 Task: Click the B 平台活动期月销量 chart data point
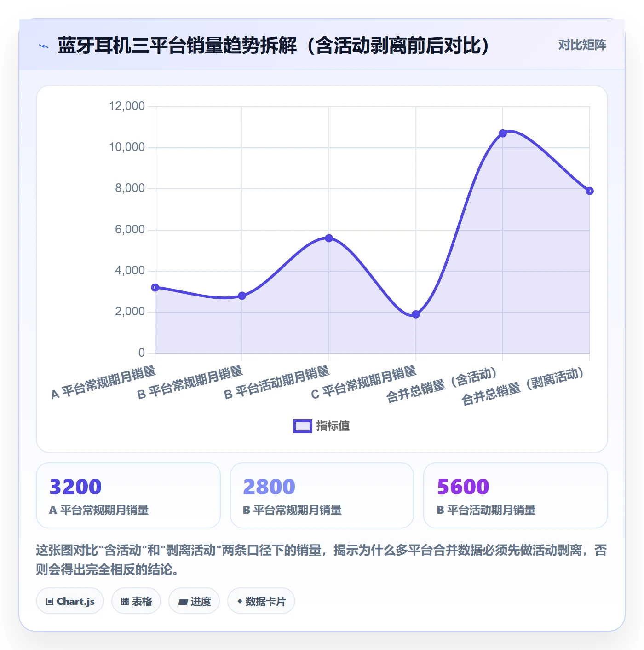coord(329,238)
